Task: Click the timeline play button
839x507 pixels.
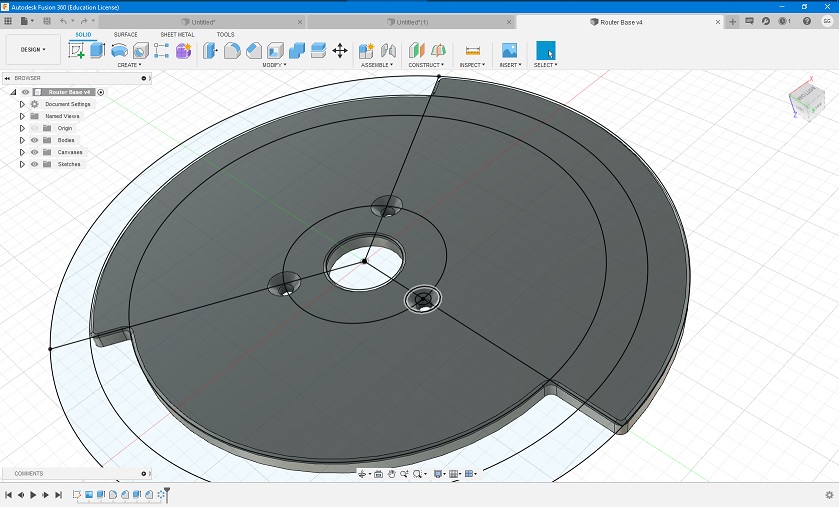Action: (33, 495)
